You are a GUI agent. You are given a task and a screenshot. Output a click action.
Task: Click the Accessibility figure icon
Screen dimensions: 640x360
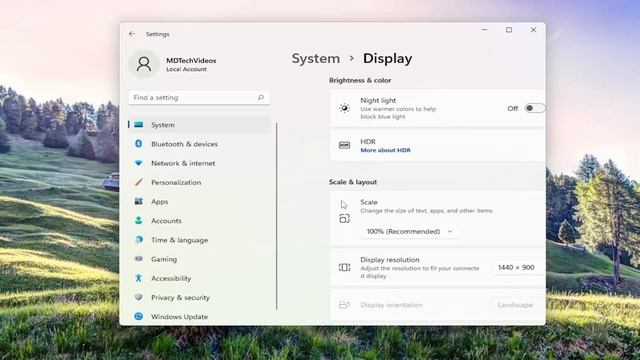tap(139, 278)
